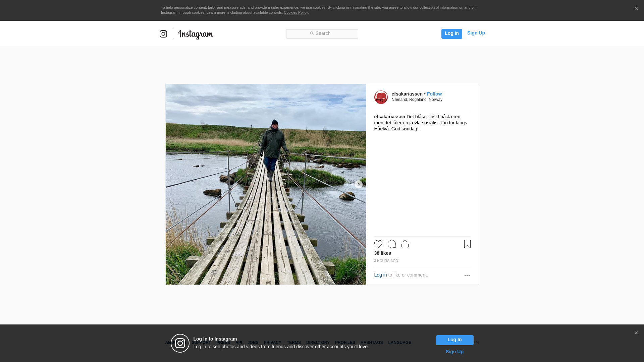The width and height of the screenshot is (644, 362).
Task: Open the PRIVACY footer link
Action: tap(272, 343)
